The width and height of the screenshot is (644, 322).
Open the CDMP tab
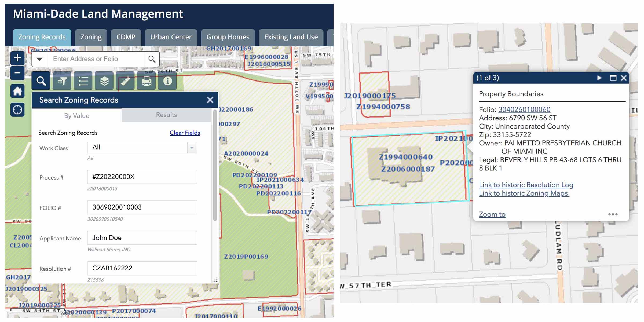tap(126, 37)
